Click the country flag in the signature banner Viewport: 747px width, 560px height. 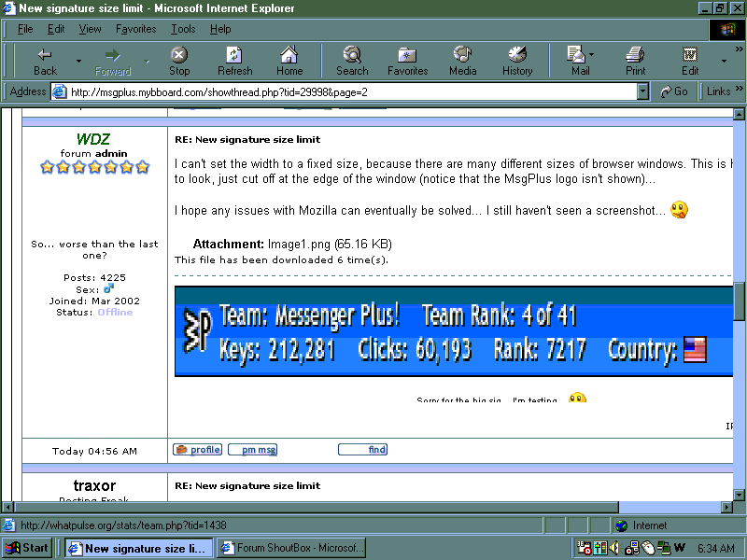click(x=695, y=349)
